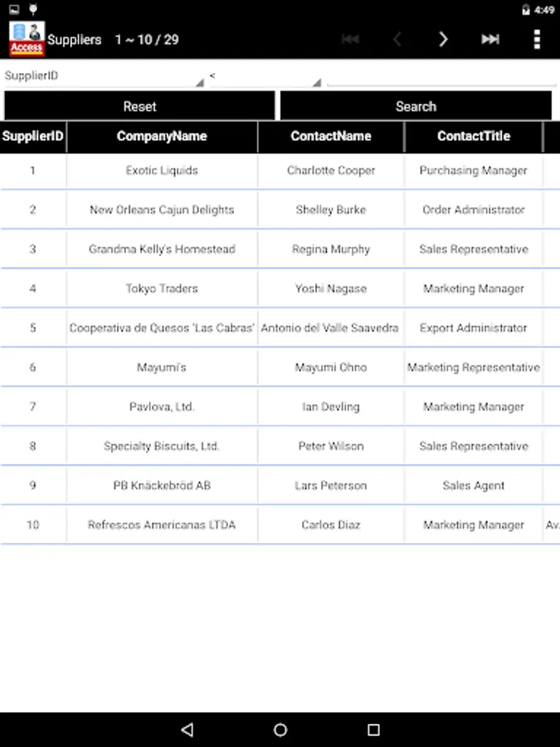Click the Search button

pos(416,106)
